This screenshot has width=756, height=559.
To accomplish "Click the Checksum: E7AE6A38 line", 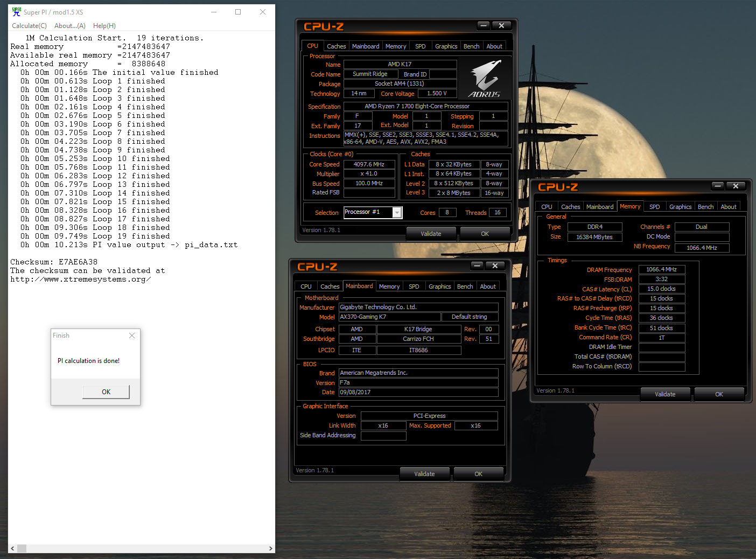I will [x=54, y=262].
